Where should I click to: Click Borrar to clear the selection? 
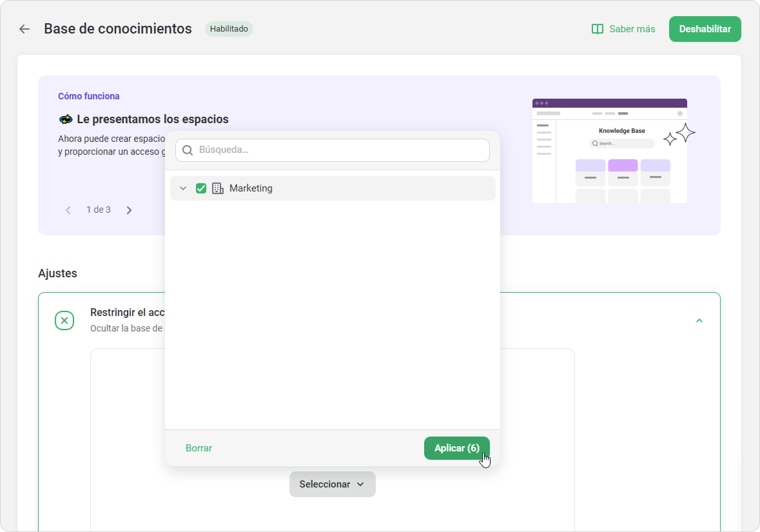coord(199,448)
